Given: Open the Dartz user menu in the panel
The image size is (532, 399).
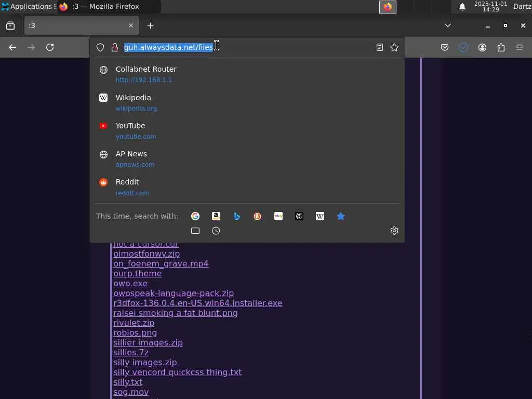Looking at the screenshot, I should pyautogui.click(x=522, y=6).
